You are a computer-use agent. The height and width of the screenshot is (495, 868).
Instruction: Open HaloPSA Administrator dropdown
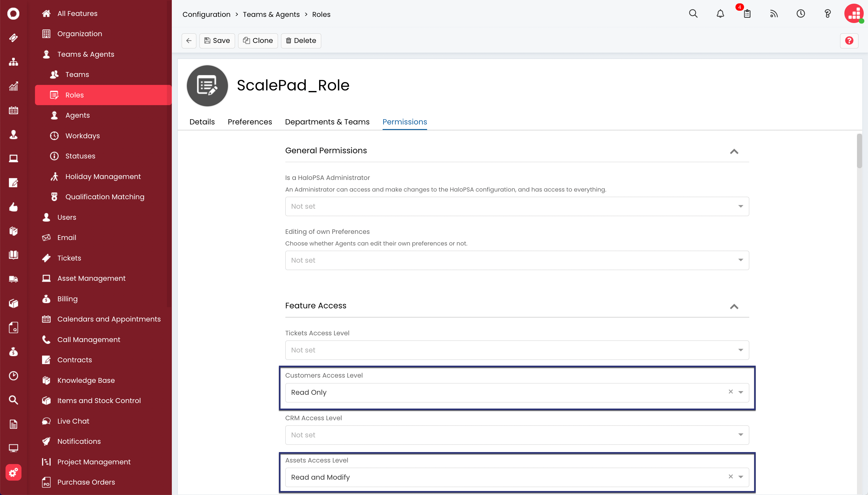[517, 206]
